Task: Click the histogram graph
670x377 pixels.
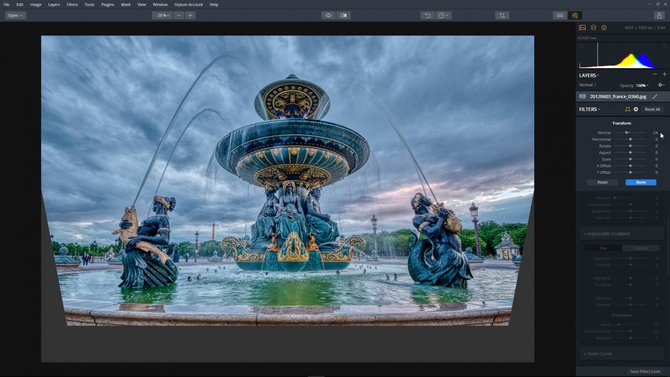Action: pos(622,55)
